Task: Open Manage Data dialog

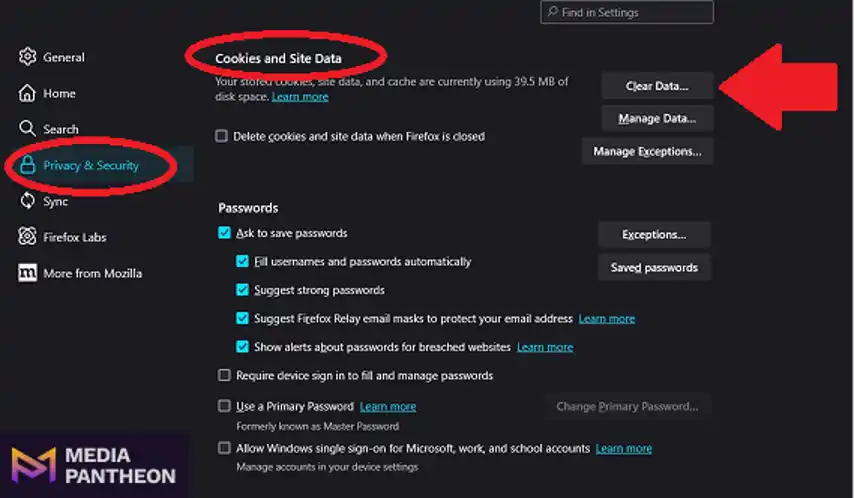Action: tap(657, 118)
